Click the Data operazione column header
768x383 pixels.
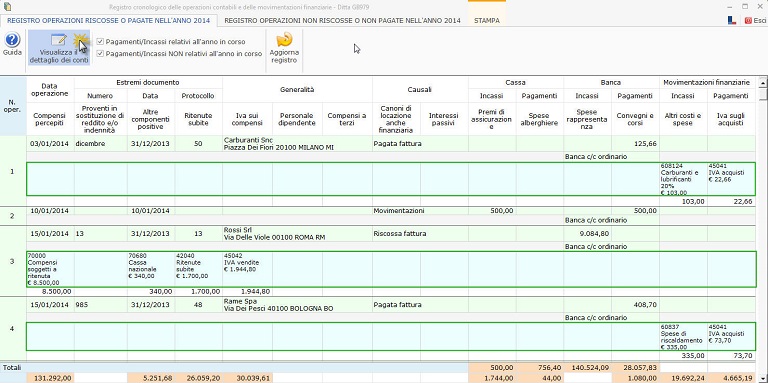[x=50, y=89]
